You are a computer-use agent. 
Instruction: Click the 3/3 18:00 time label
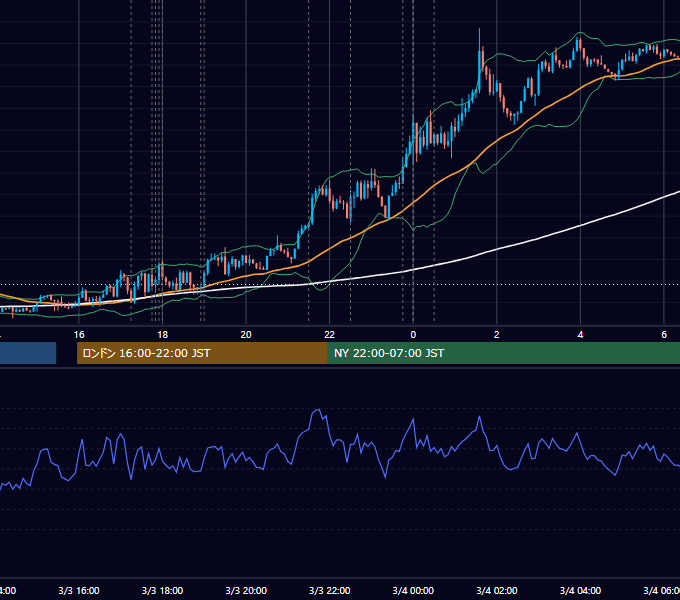click(162, 590)
